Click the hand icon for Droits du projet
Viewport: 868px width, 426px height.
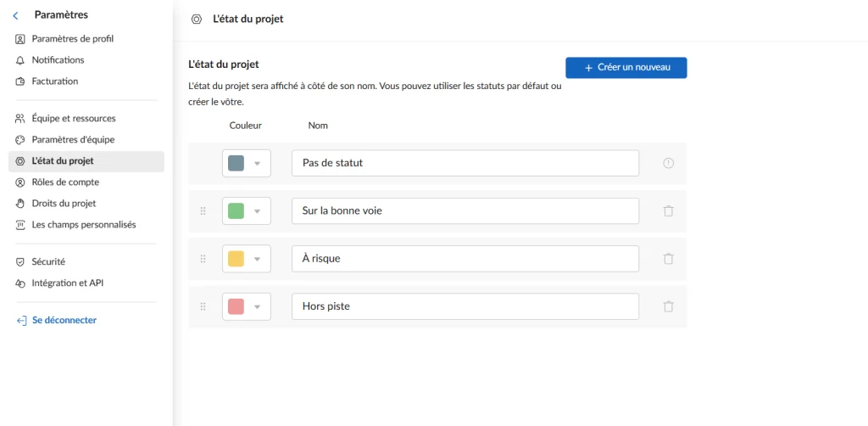(x=20, y=204)
